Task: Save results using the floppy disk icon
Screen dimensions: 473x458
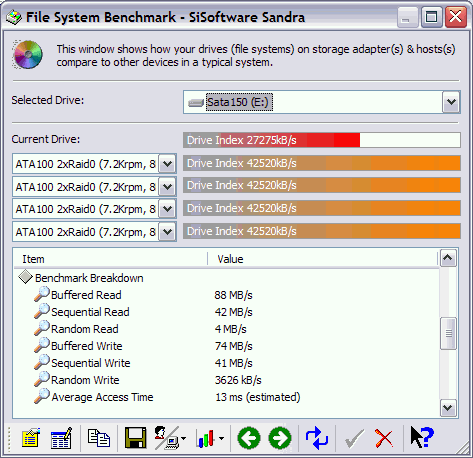Action: click(135, 438)
